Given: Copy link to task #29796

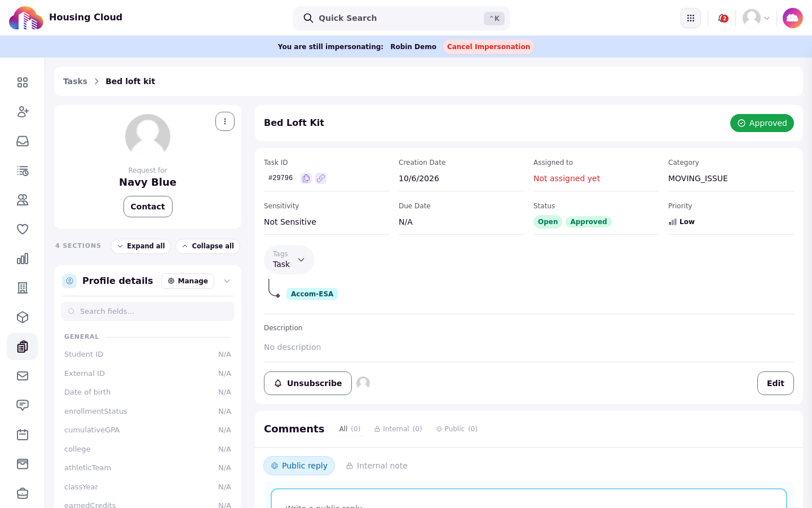Looking at the screenshot, I should tap(321, 178).
